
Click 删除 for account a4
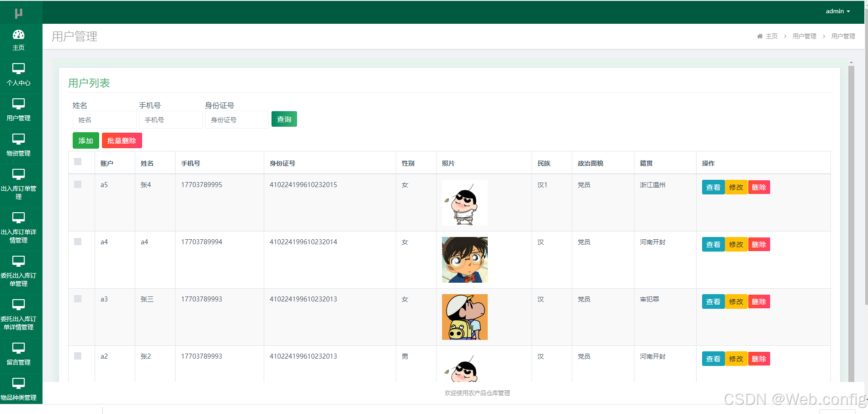click(759, 244)
